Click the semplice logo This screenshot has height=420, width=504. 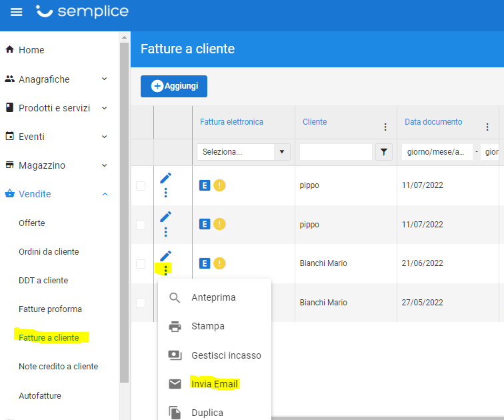click(x=82, y=11)
